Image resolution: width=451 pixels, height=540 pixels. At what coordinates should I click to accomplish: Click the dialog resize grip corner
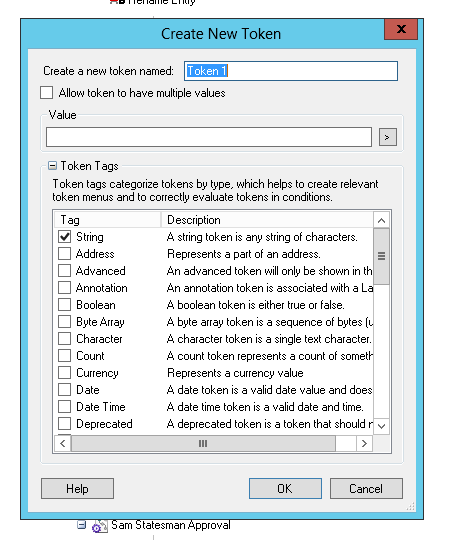[411, 506]
